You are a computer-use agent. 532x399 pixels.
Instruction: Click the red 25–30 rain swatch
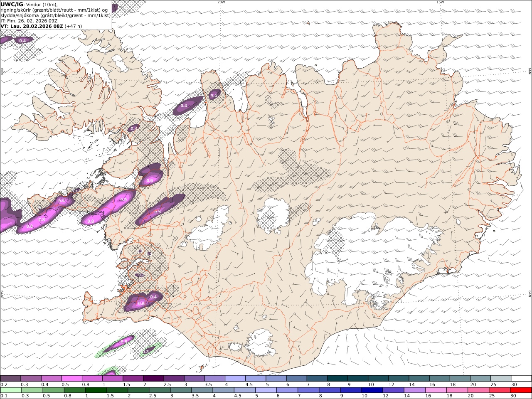click(x=500, y=390)
